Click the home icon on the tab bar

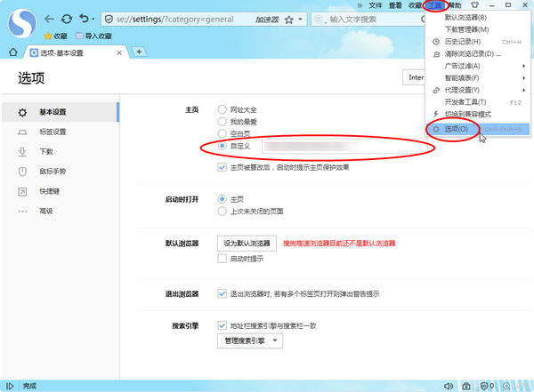point(11,52)
